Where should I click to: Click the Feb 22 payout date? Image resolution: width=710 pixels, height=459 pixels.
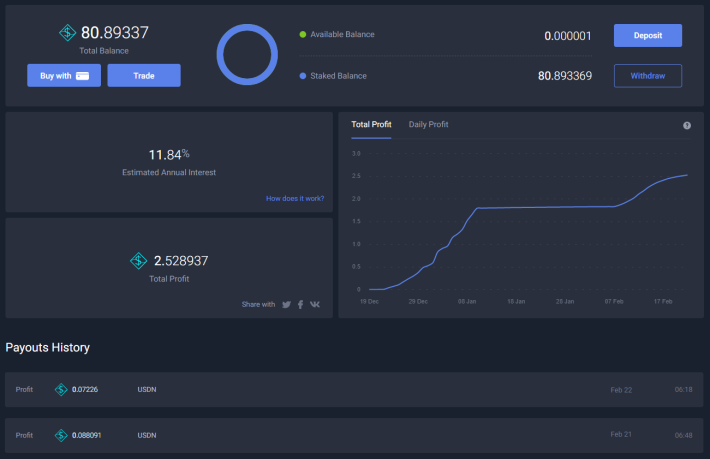pos(621,390)
